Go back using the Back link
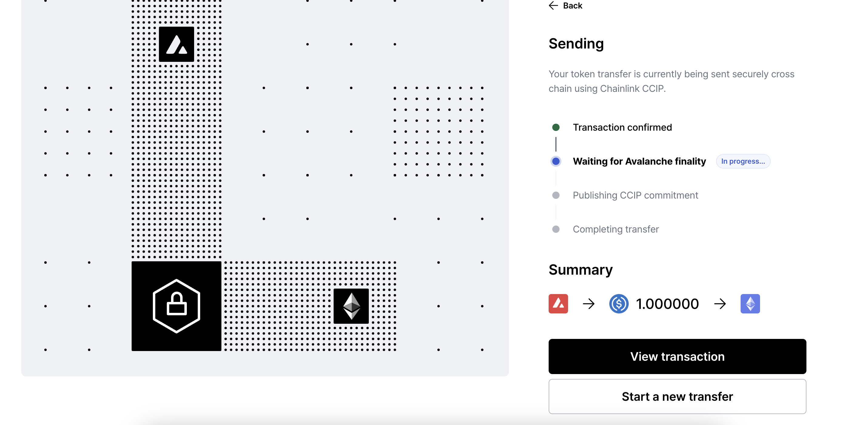This screenshot has height=425, width=868. (x=573, y=6)
